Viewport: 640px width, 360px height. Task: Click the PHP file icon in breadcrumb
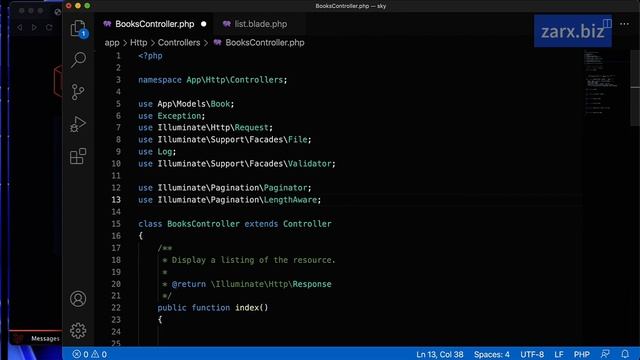click(x=218, y=42)
